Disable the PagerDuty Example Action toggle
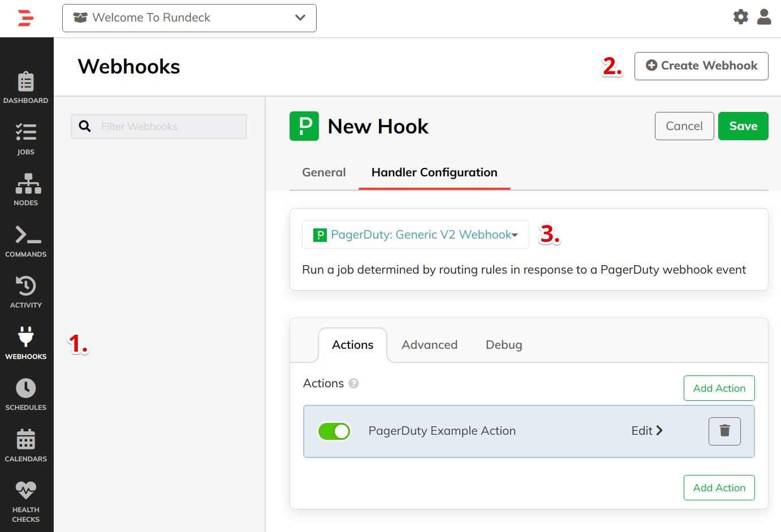 (334, 431)
